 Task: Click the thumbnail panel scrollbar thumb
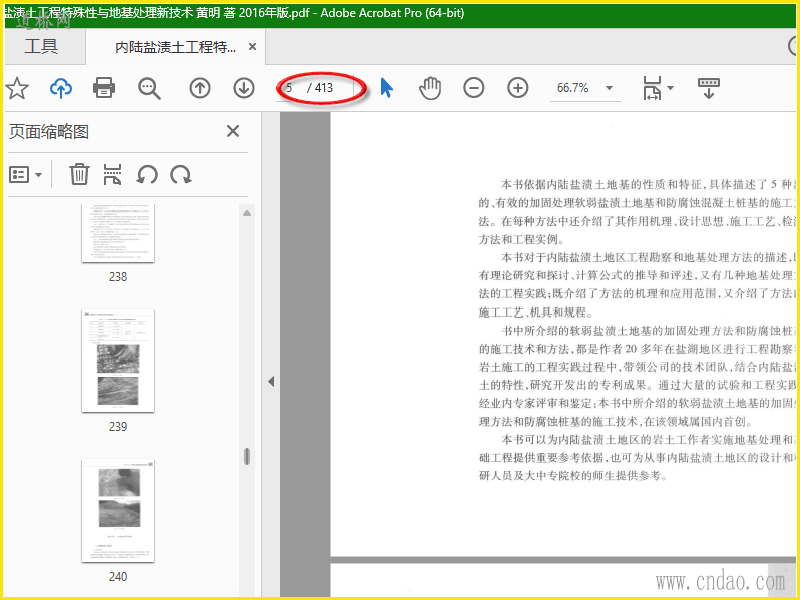tap(247, 457)
